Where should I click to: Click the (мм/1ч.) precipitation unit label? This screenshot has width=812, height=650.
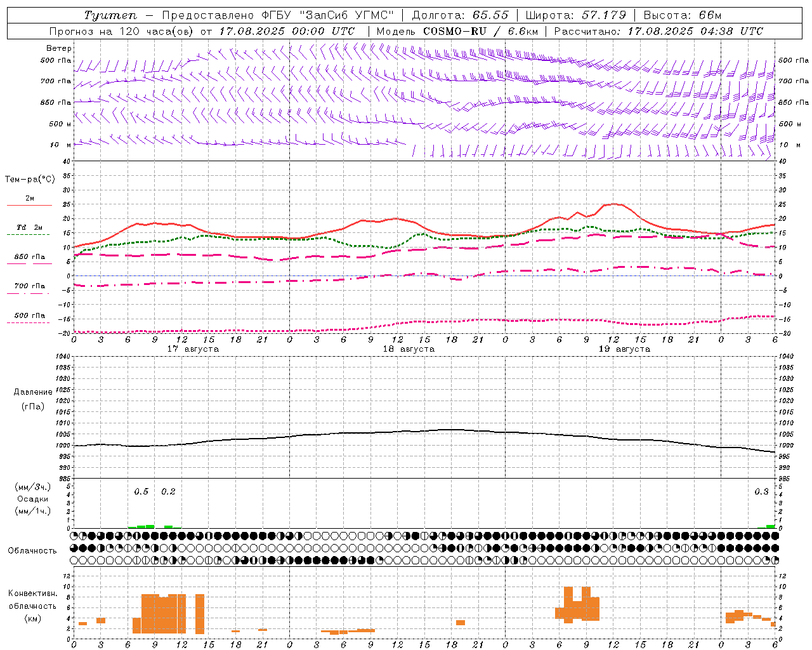[33, 511]
